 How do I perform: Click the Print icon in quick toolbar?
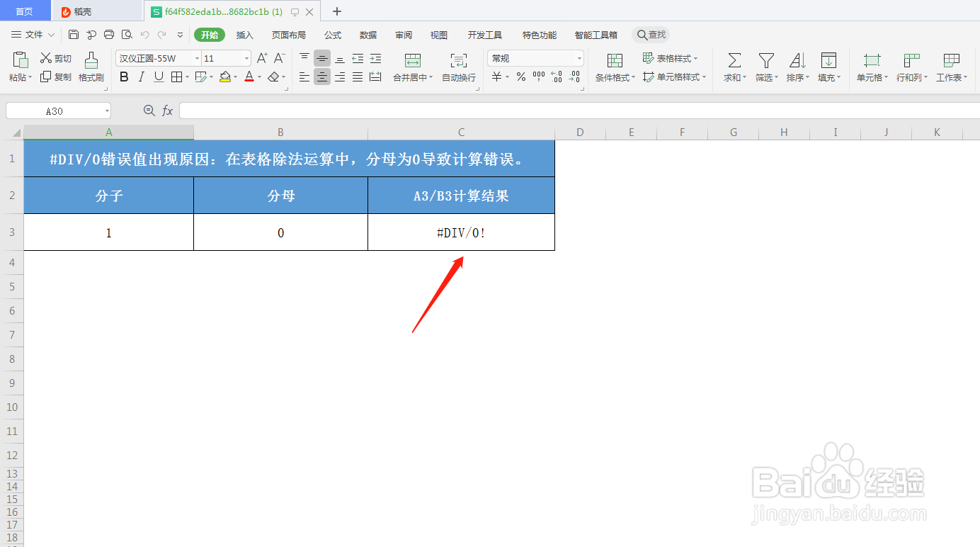[109, 34]
